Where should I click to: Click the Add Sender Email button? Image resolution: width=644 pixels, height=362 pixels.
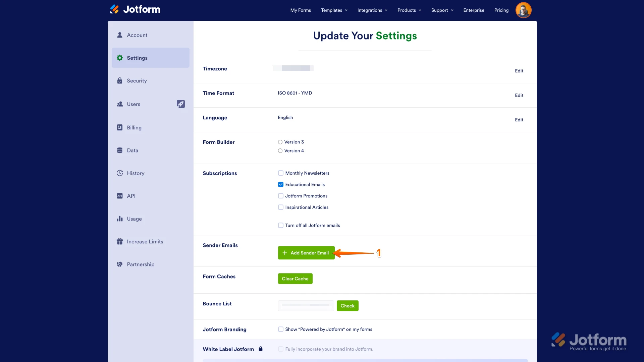click(306, 253)
